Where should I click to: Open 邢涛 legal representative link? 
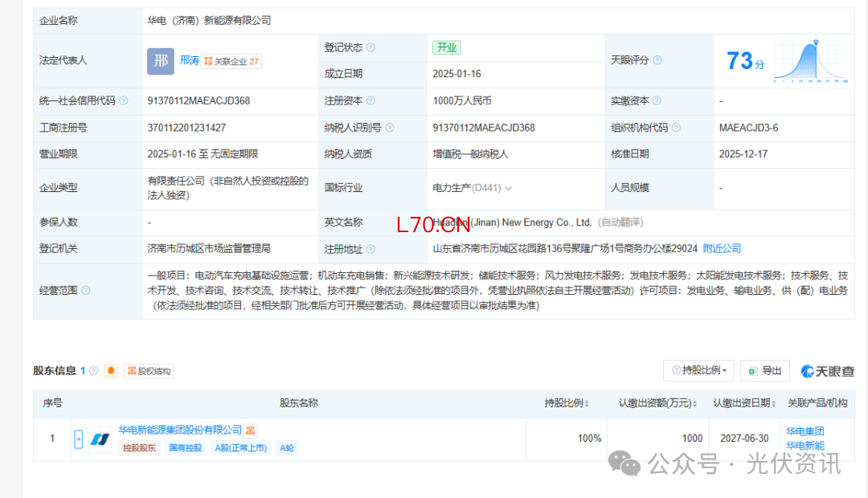(188, 60)
